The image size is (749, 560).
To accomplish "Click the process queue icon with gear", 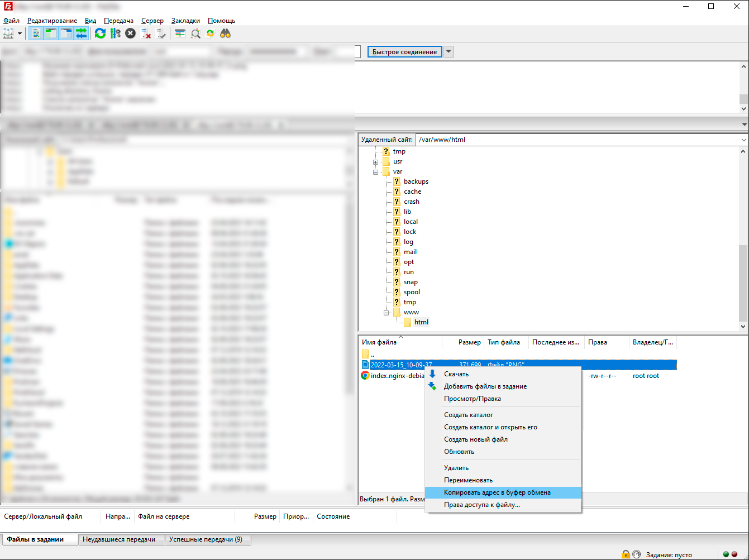I will (x=115, y=33).
